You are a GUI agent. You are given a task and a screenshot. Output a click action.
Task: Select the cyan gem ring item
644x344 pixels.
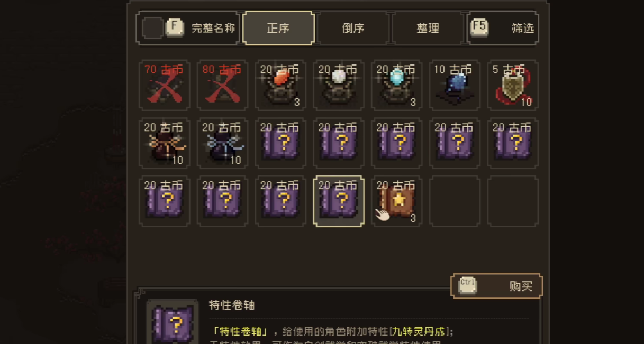[397, 85]
